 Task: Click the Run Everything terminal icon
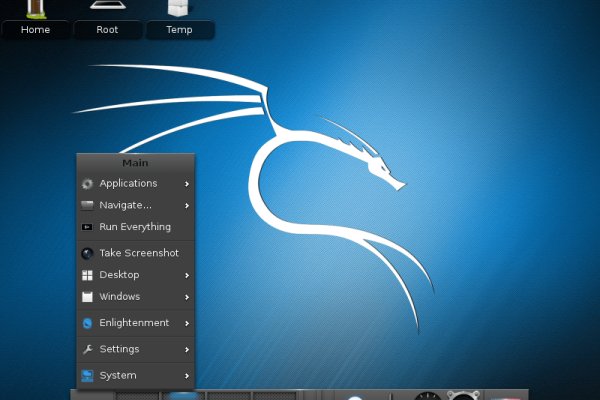tap(88, 227)
